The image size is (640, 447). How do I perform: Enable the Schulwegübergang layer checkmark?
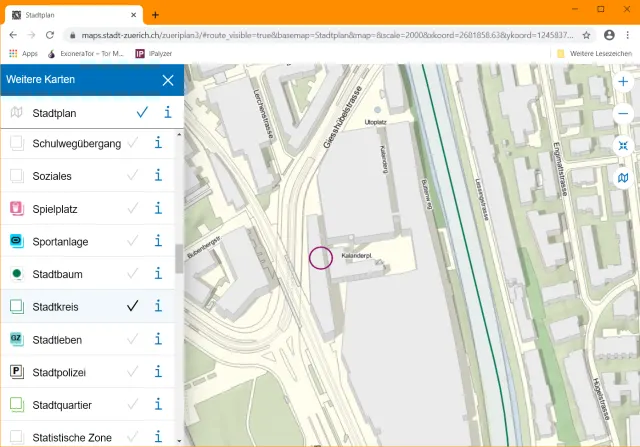pyautogui.click(x=132, y=144)
